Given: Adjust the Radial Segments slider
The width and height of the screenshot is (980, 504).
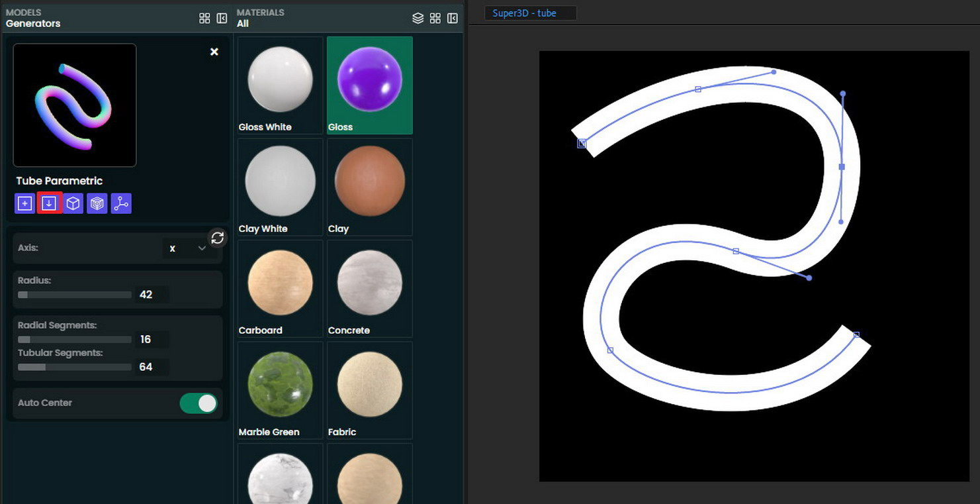Looking at the screenshot, I should [75, 340].
